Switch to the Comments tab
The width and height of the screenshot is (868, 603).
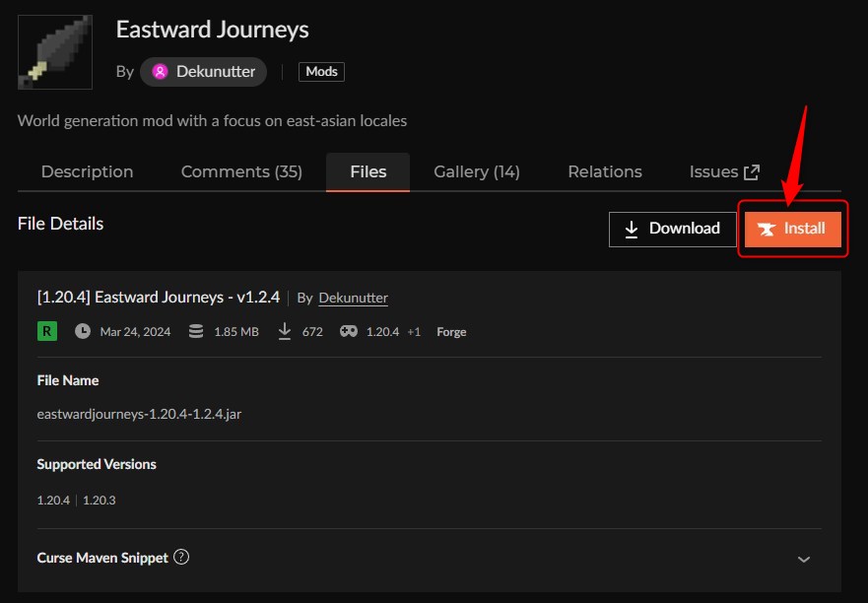tap(241, 171)
